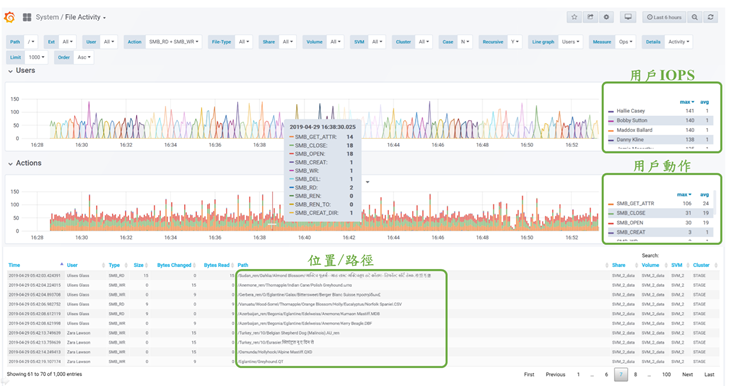Sort Users legend by max

pyautogui.click(x=687, y=102)
